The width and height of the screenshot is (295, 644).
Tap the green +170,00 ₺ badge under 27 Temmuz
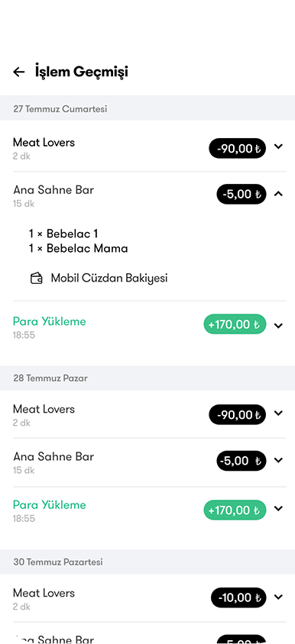235,324
